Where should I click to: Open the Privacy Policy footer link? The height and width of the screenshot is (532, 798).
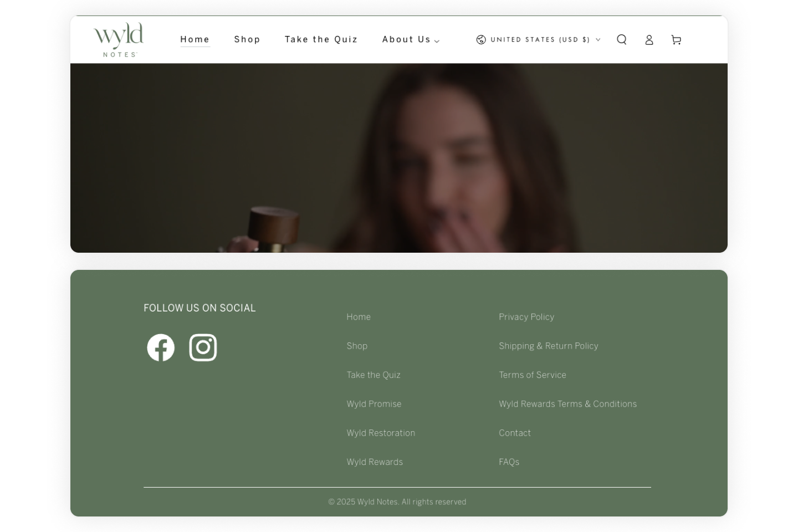coord(526,317)
